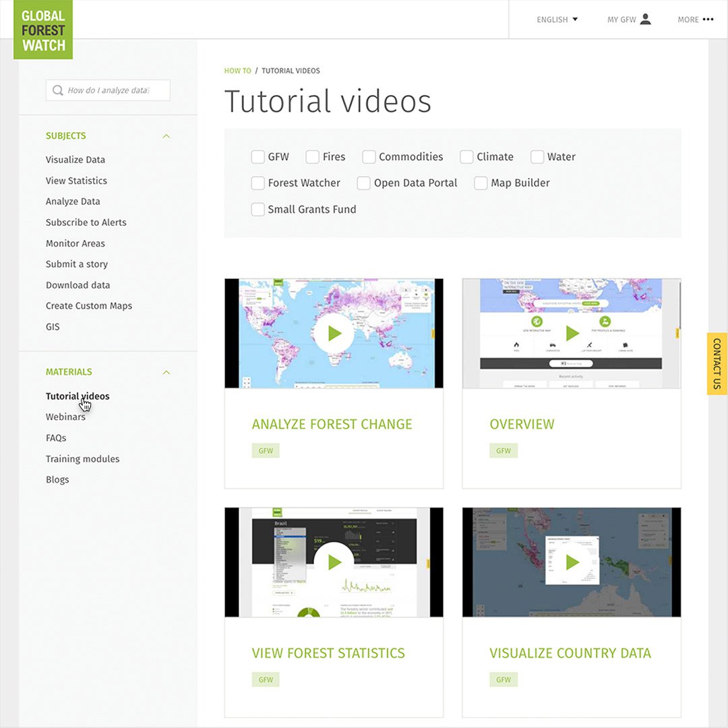This screenshot has height=728, width=728.
Task: Focus the 'How do I analyze data' search field
Action: [108, 90]
